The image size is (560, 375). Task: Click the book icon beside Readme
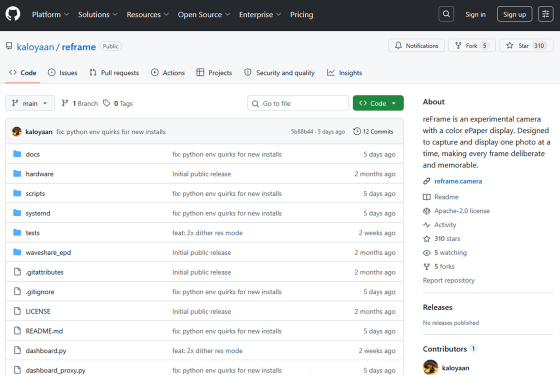[426, 197]
